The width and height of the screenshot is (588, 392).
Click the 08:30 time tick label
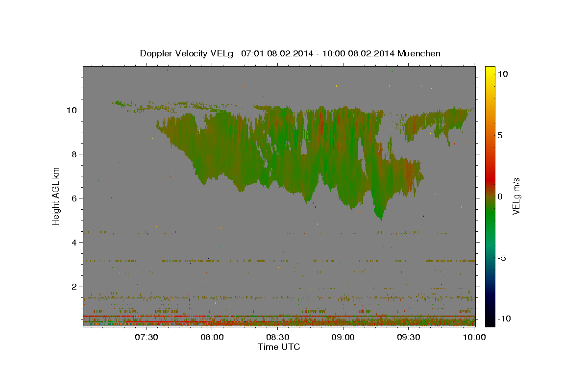(277, 337)
